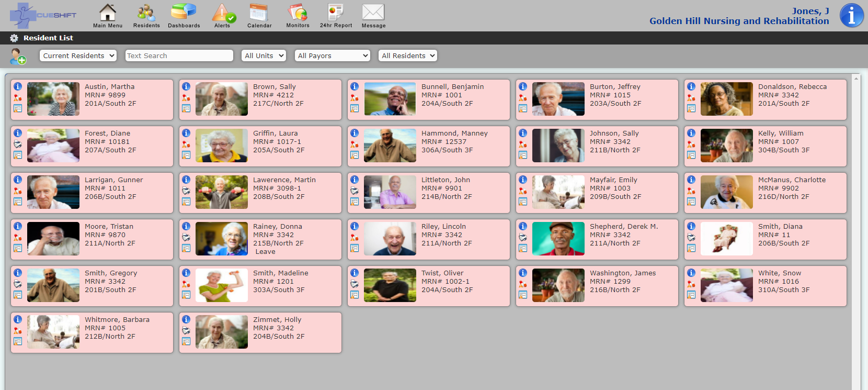Viewport: 868px width, 390px height.
Task: Click the CueShift logo
Action: pos(43,15)
